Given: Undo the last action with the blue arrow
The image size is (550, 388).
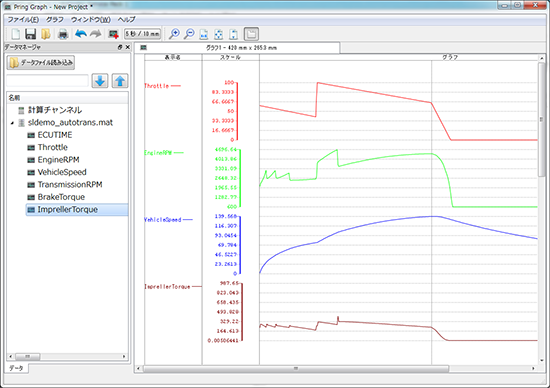Looking at the screenshot, I should pyautogui.click(x=81, y=34).
